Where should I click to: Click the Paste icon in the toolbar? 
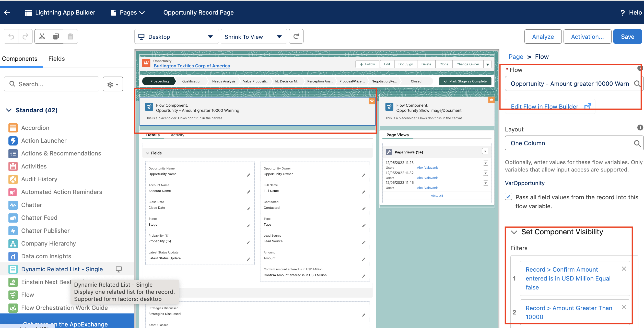click(x=70, y=36)
